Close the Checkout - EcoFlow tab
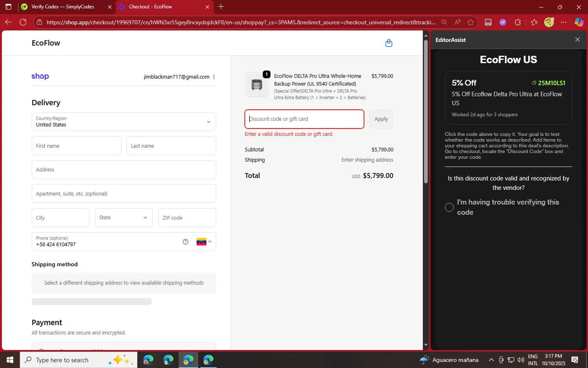 pos(207,7)
